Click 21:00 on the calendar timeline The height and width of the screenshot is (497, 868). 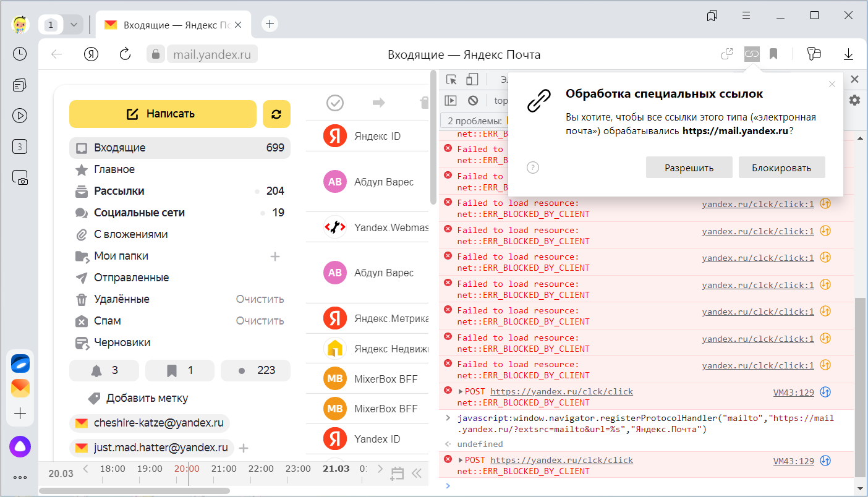[x=224, y=469]
